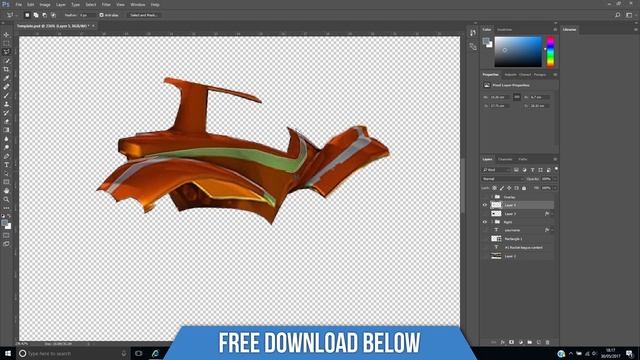Image resolution: width=640 pixels, height=360 pixels.
Task: Open the Fill value dropdown
Action: (x=554, y=188)
